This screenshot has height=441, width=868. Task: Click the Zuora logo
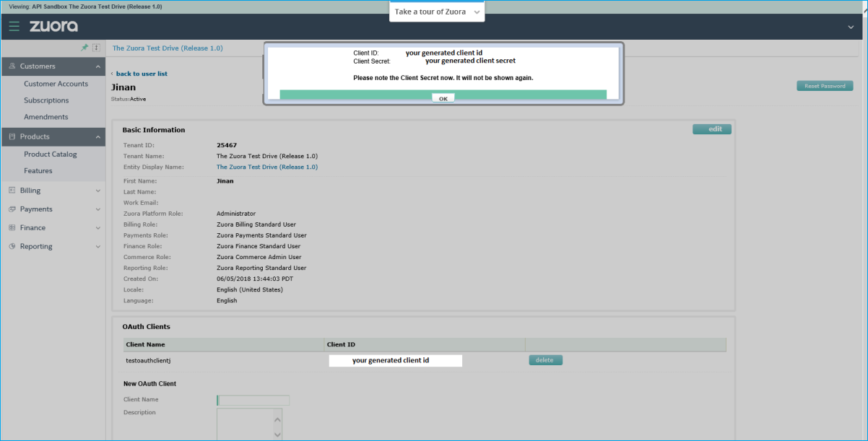pos(53,27)
